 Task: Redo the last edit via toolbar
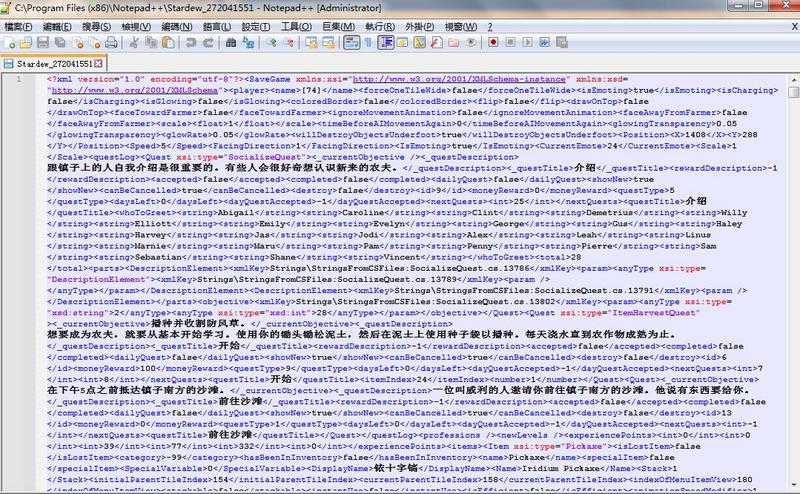pyautogui.click(x=208, y=43)
